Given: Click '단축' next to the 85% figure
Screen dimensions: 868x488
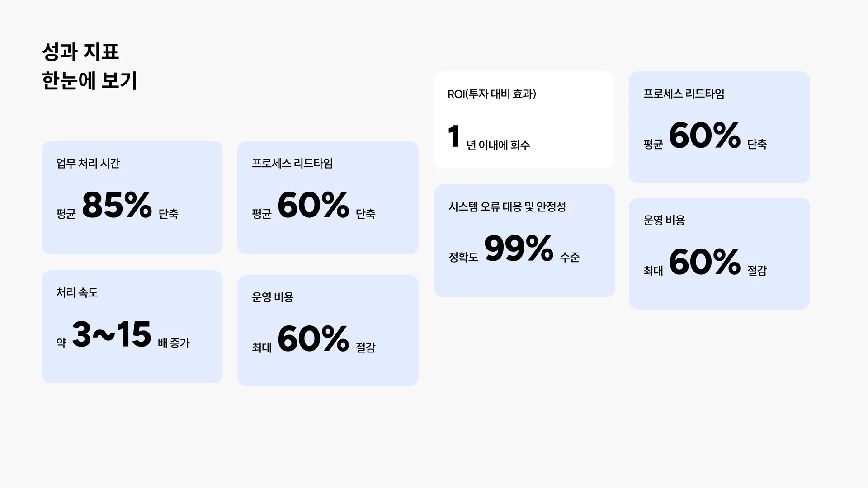Looking at the screenshot, I should point(168,214).
